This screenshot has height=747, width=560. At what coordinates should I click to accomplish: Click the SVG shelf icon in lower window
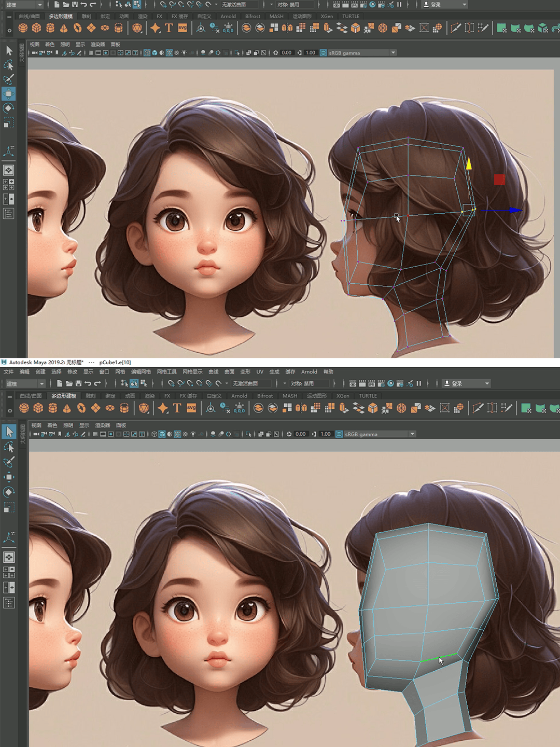(x=191, y=408)
